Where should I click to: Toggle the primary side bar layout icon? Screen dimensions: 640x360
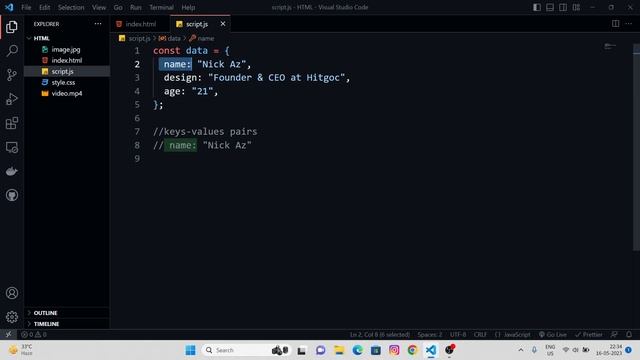537,7
